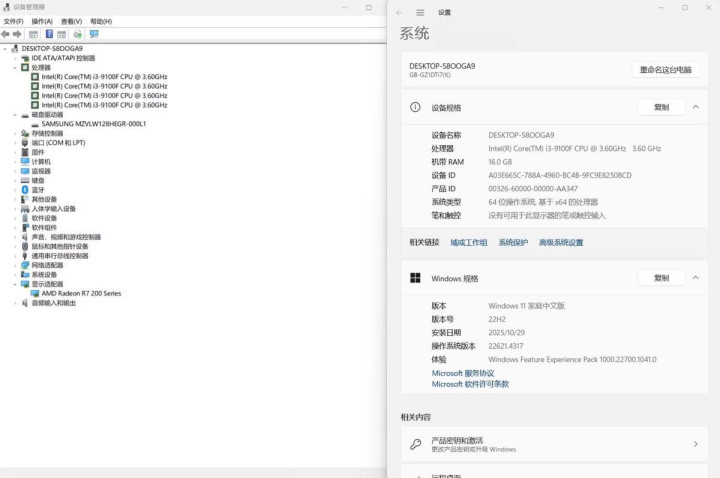The image size is (720, 478).
Task: Open the Settings hamburger navigation menu
Action: (420, 13)
